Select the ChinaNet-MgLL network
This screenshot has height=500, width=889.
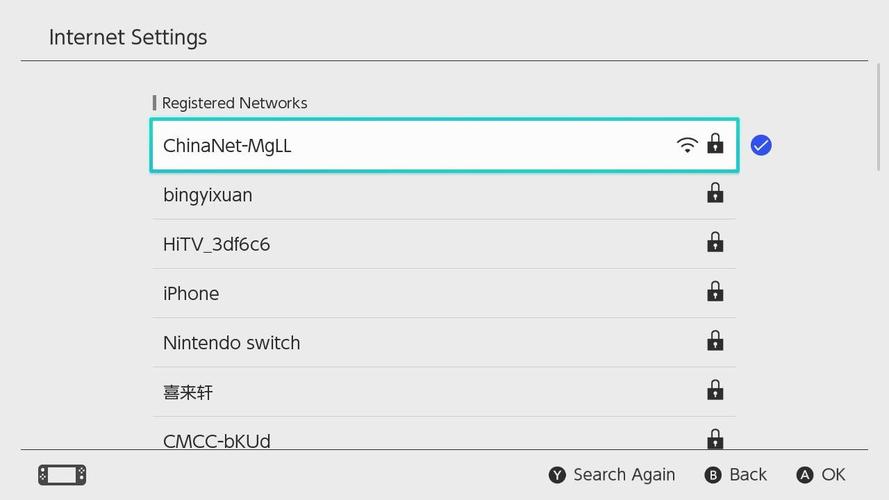[444, 146]
